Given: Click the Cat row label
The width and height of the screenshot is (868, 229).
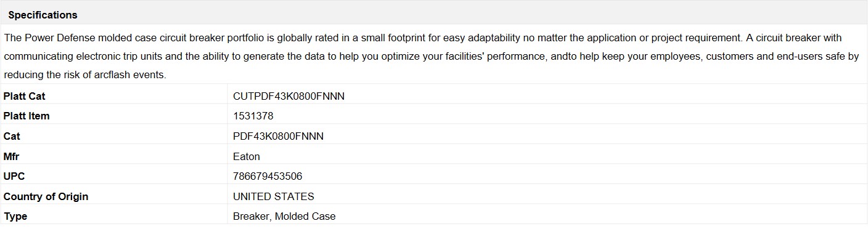Looking at the screenshot, I should (x=12, y=136).
